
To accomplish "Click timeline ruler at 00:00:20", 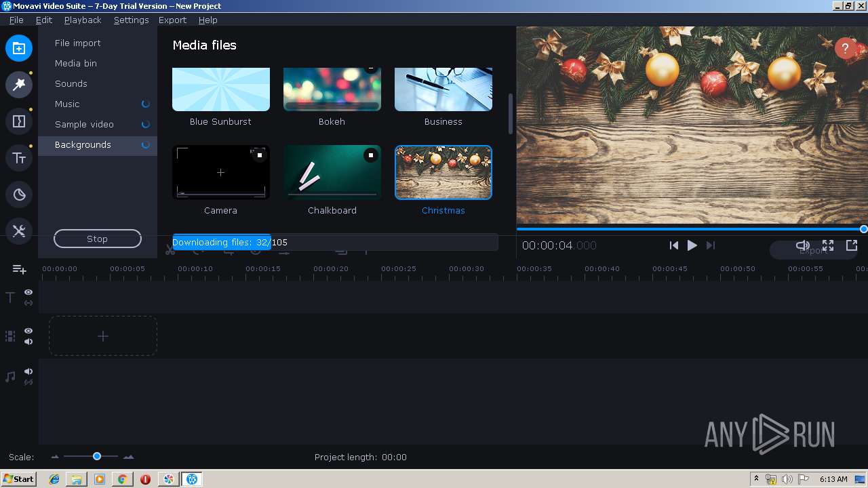I will [x=331, y=269].
